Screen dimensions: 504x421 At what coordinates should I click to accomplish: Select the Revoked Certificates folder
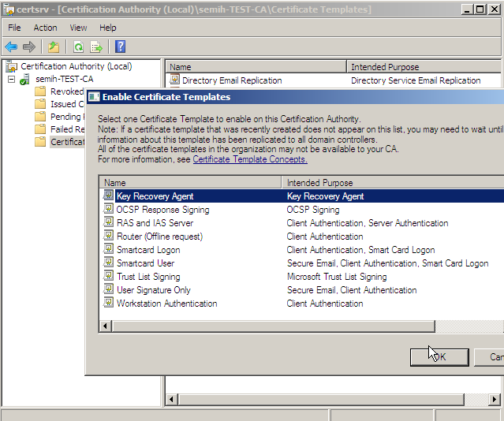(66, 91)
